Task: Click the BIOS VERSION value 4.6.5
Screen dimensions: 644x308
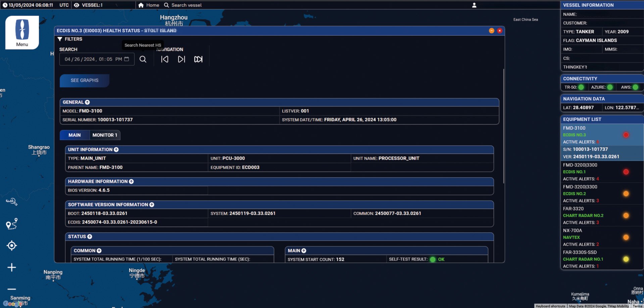Action: coord(104,190)
